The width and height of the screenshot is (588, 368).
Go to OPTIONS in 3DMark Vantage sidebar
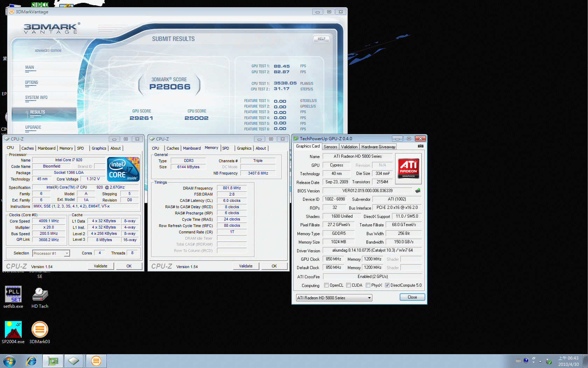[x=31, y=82]
